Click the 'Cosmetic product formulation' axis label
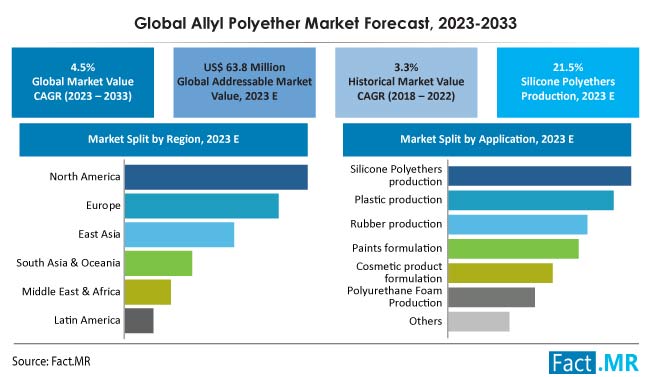Screen dimensions: 650x377 pos(399,272)
